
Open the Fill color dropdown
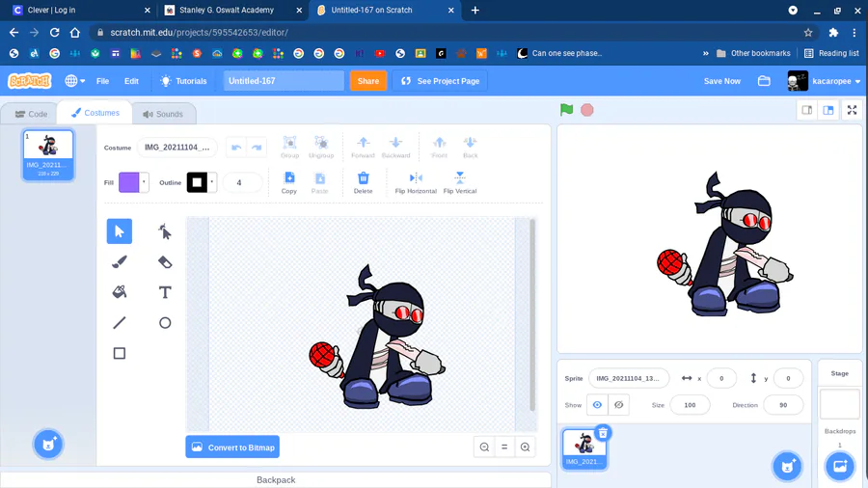pyautogui.click(x=144, y=182)
